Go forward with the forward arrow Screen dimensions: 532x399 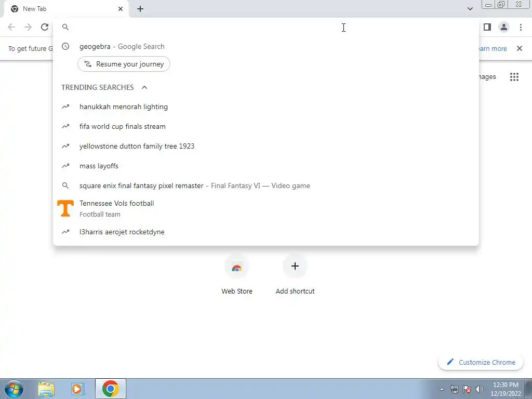(28, 27)
